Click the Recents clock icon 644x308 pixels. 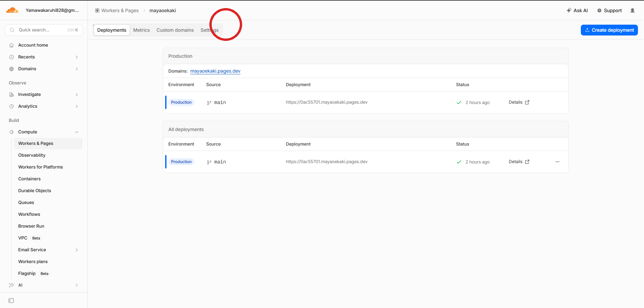coord(11,57)
